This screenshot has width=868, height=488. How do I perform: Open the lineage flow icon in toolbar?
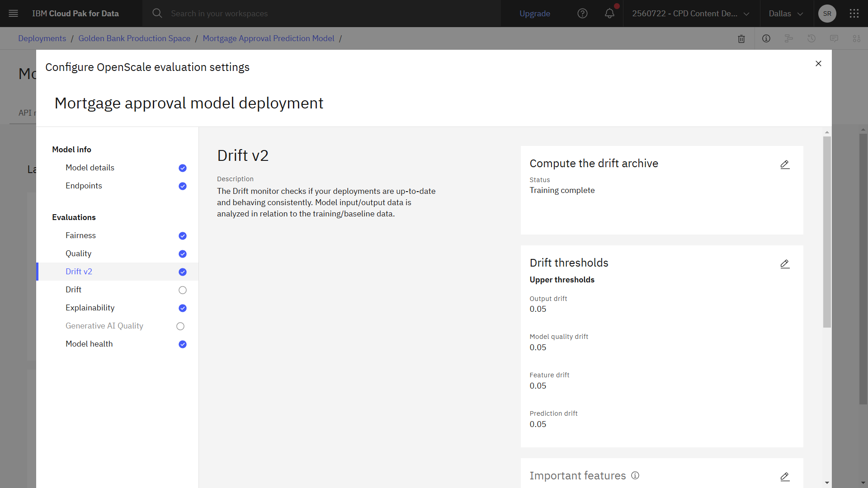point(789,38)
